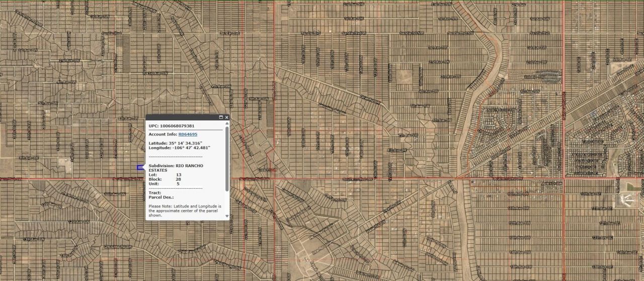Open account link R064695

[188, 134]
